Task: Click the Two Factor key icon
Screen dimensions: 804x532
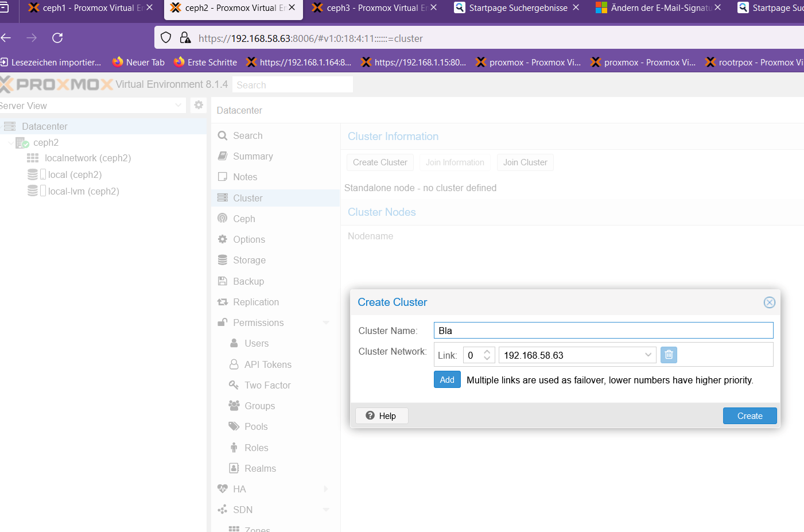Action: pyautogui.click(x=234, y=385)
